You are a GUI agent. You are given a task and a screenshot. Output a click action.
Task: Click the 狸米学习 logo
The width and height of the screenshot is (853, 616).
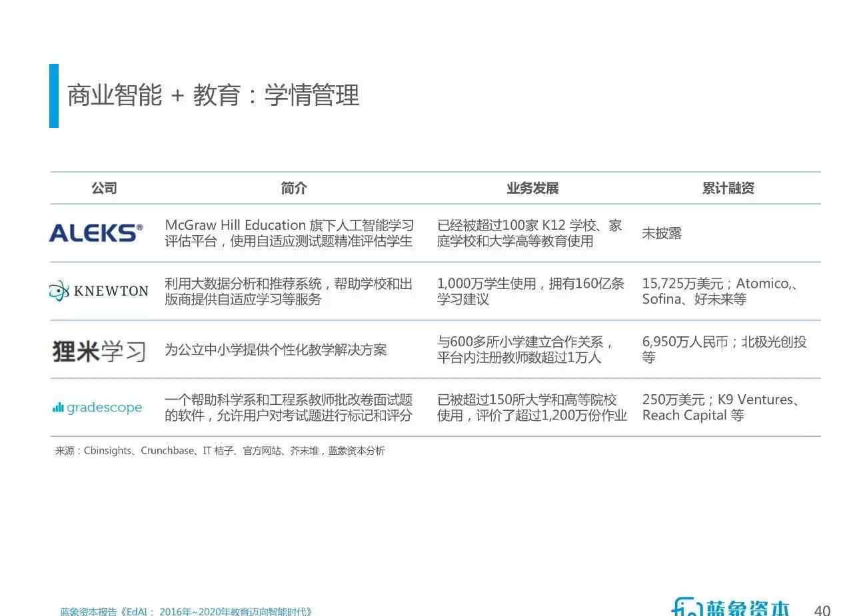click(x=99, y=350)
